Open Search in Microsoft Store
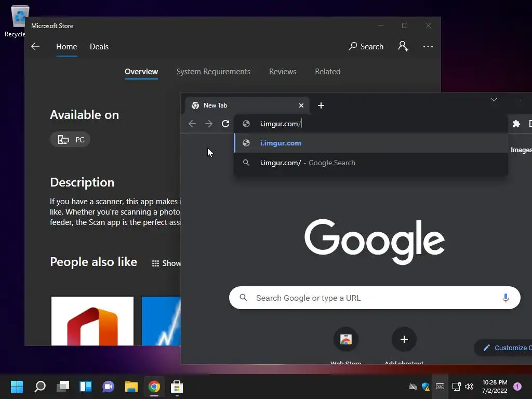The height and width of the screenshot is (399, 532). (x=366, y=46)
